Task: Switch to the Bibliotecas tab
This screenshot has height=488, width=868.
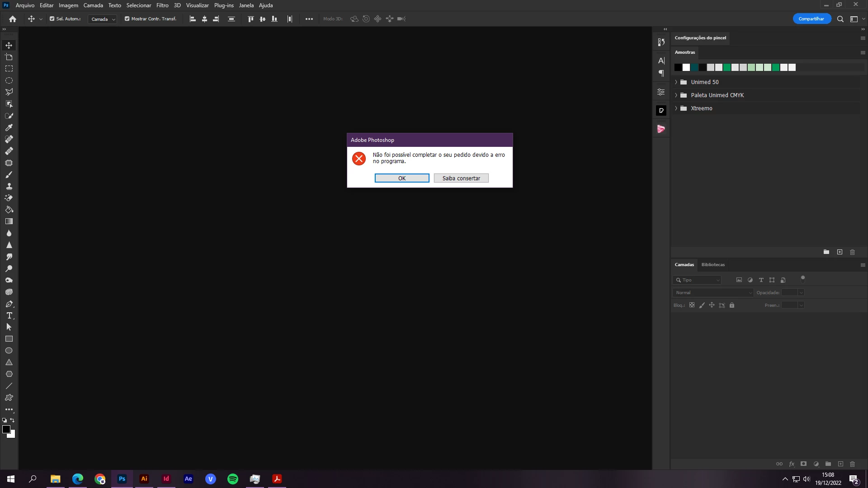Action: [712, 265]
